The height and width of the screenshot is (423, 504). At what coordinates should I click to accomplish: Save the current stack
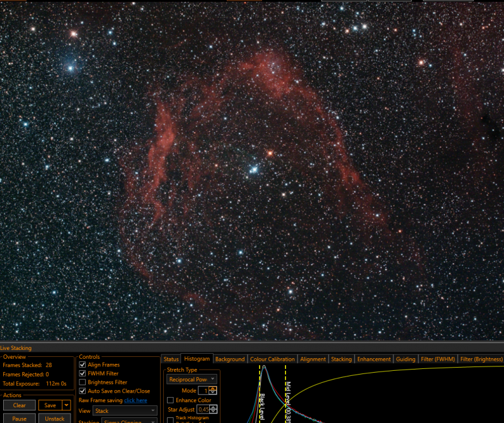coord(50,405)
